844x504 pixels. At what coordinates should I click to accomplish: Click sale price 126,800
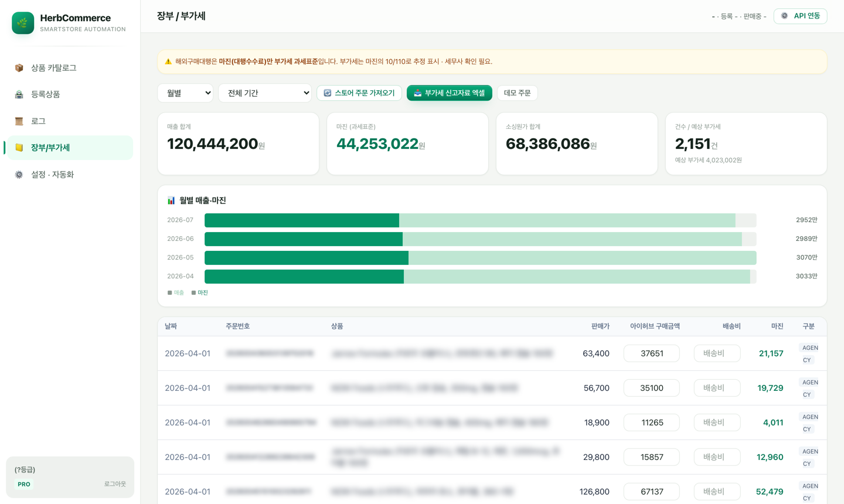point(594,492)
